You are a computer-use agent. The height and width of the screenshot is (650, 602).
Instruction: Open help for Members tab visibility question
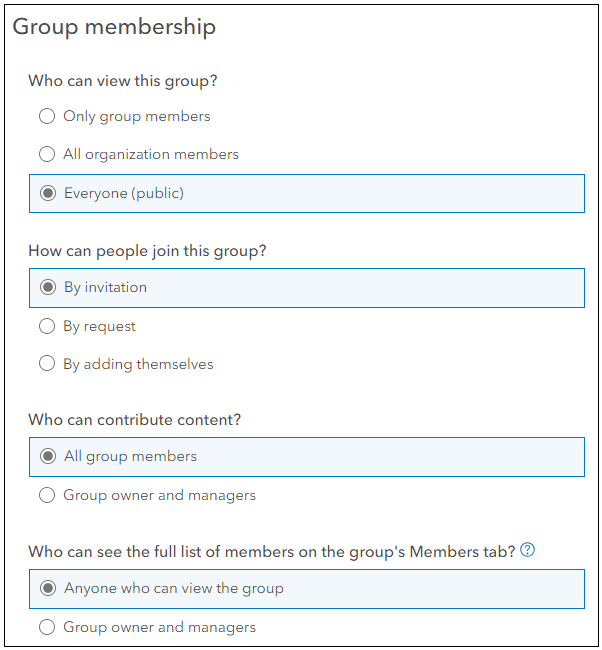click(x=527, y=550)
